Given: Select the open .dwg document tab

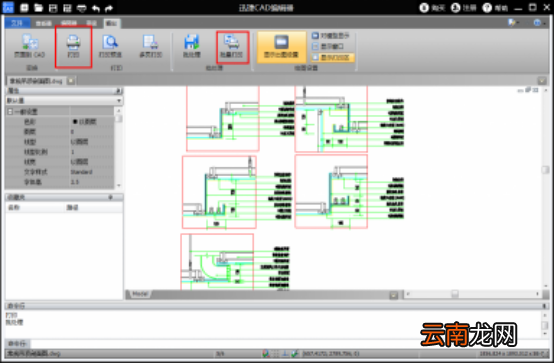Looking at the screenshot, I should point(36,81).
